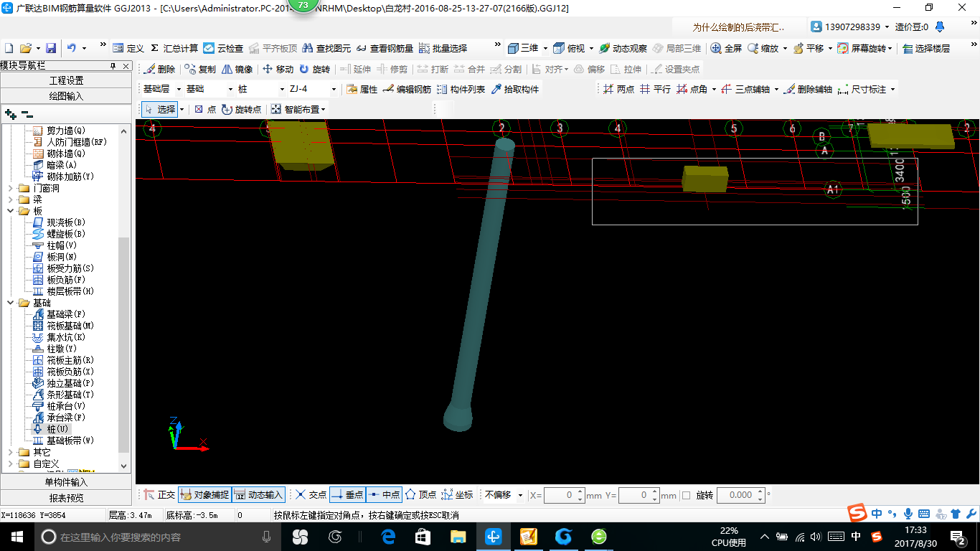Image resolution: width=980 pixels, height=551 pixels.
Task: Open File Explorer from the taskbar
Action: coord(458,537)
